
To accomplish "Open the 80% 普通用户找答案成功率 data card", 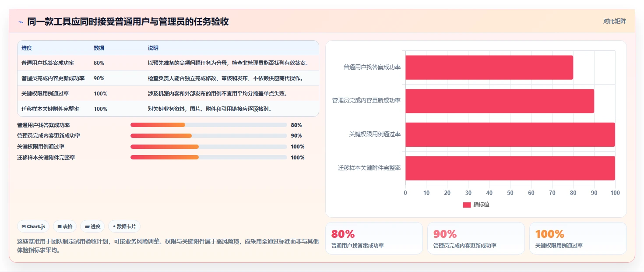I will pyautogui.click(x=374, y=238).
